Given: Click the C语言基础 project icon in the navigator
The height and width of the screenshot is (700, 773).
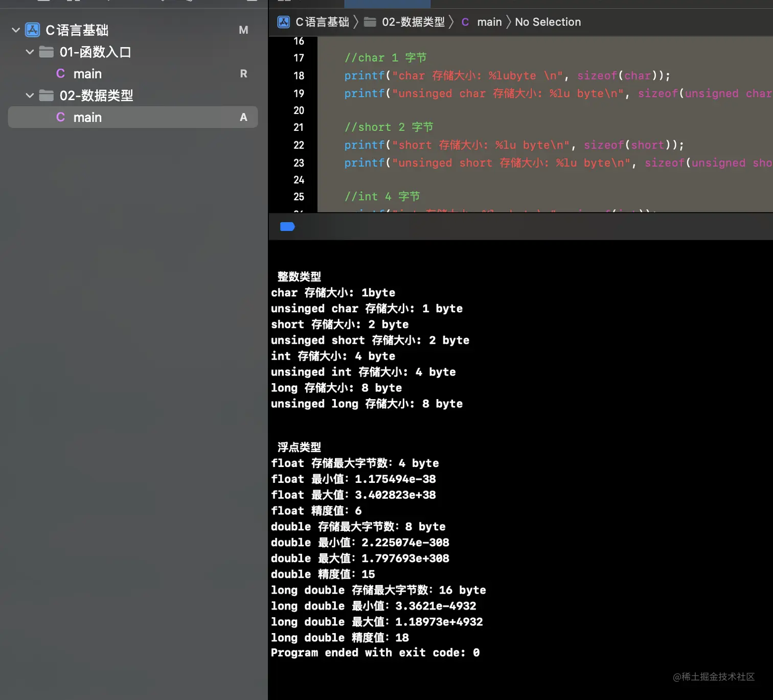Looking at the screenshot, I should pyautogui.click(x=33, y=30).
